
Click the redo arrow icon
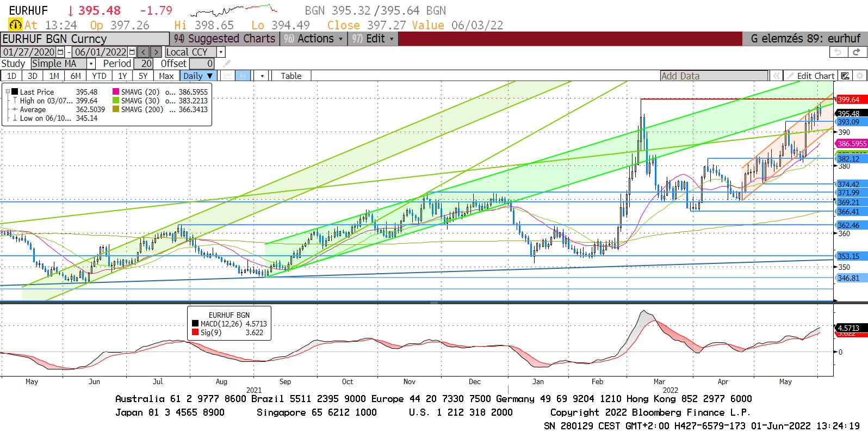pyautogui.click(x=857, y=52)
